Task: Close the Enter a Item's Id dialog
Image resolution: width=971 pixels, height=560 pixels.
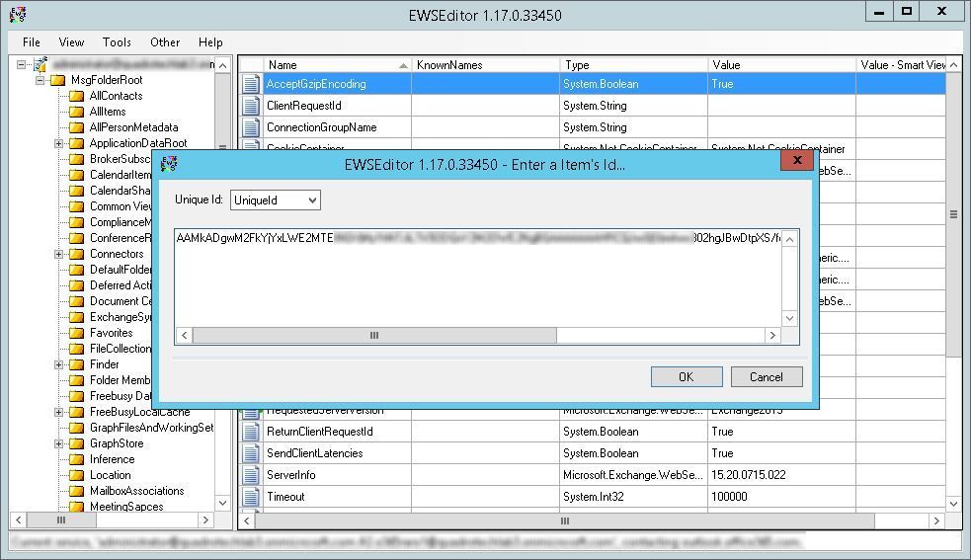Action: (797, 160)
